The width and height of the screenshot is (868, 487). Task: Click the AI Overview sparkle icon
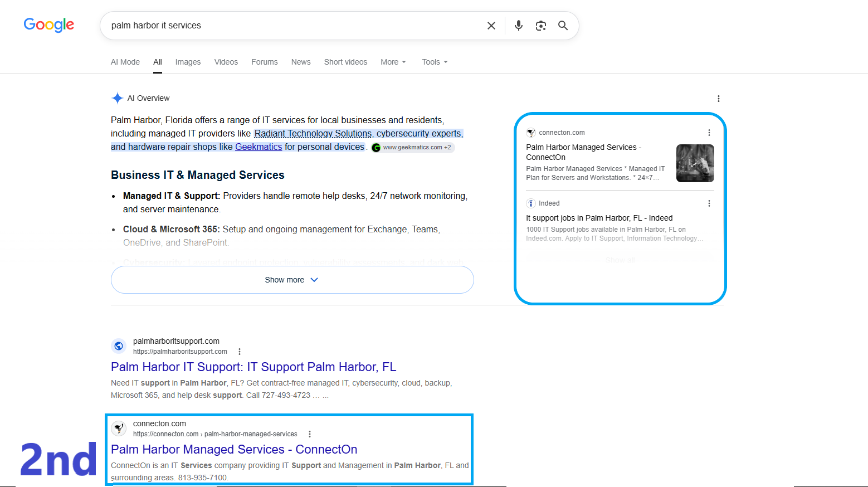[117, 98]
